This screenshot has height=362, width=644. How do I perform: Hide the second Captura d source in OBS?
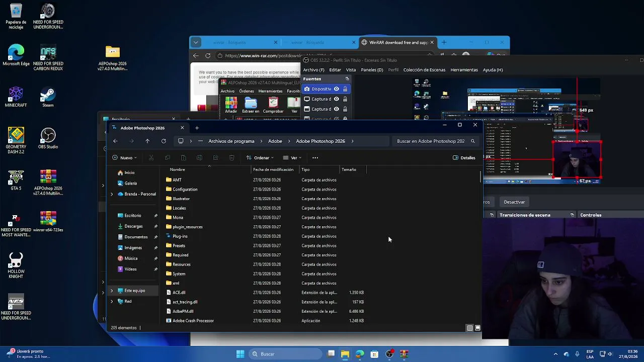coord(337,109)
